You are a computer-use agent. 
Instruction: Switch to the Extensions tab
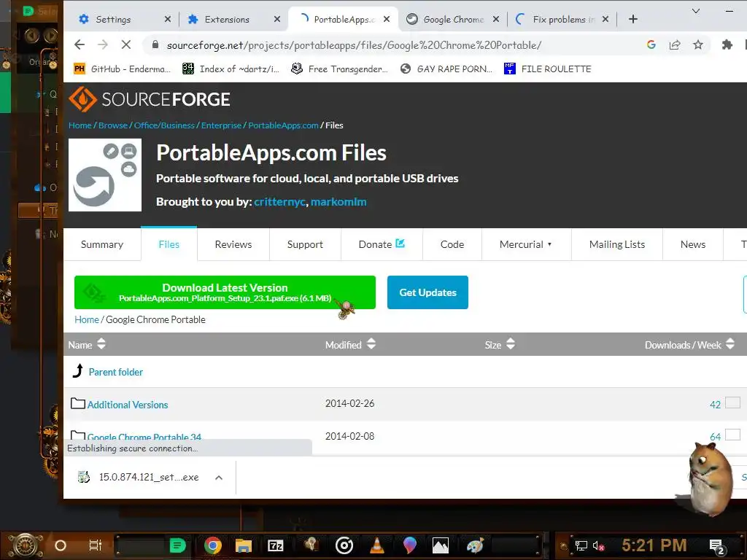[x=227, y=19]
